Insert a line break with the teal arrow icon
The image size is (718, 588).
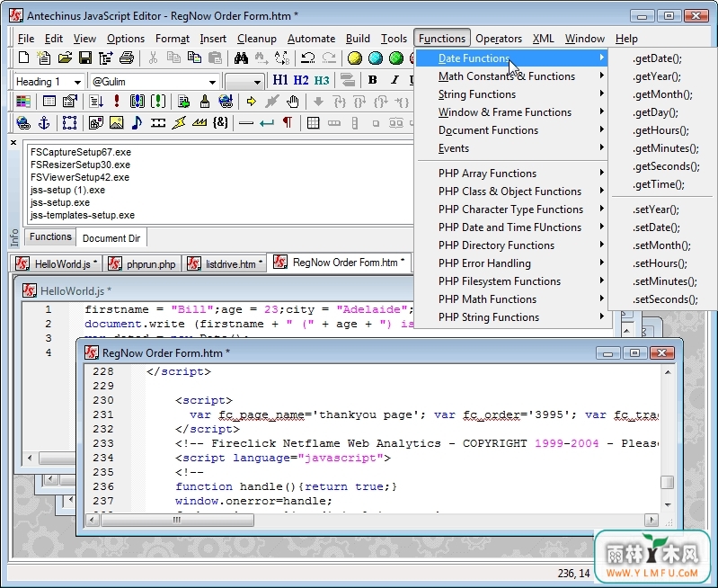pos(267,123)
